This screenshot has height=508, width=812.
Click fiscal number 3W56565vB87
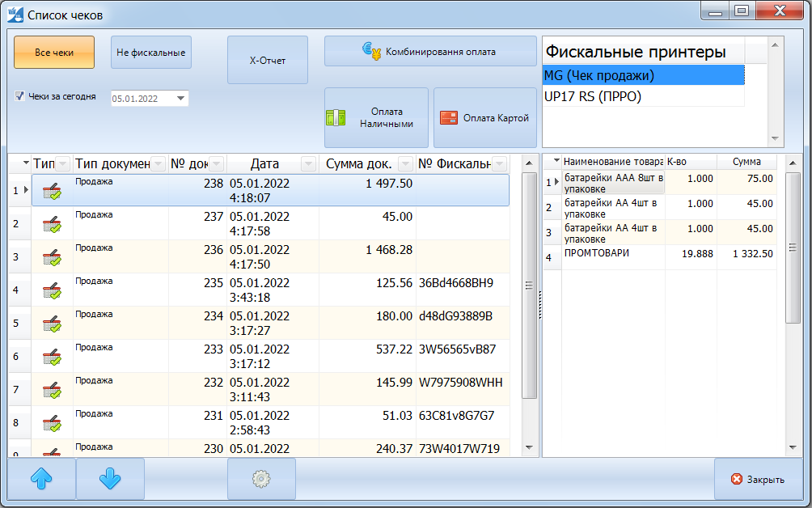tap(457, 349)
